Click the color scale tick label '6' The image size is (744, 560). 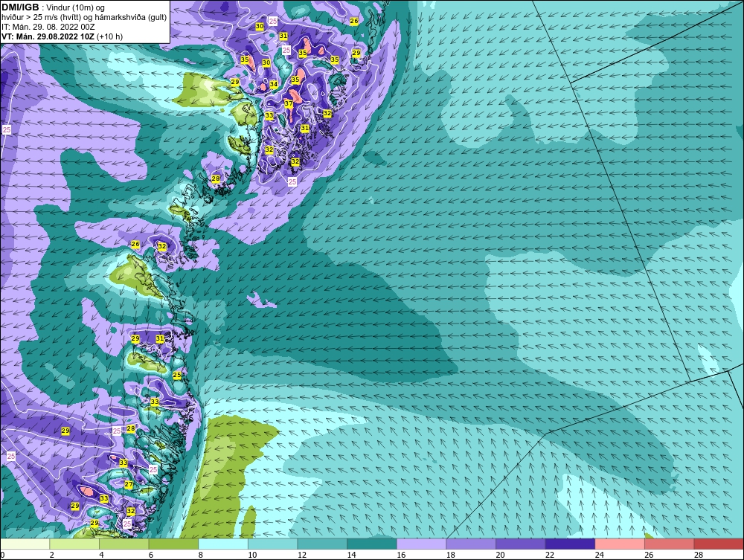pyautogui.click(x=151, y=555)
